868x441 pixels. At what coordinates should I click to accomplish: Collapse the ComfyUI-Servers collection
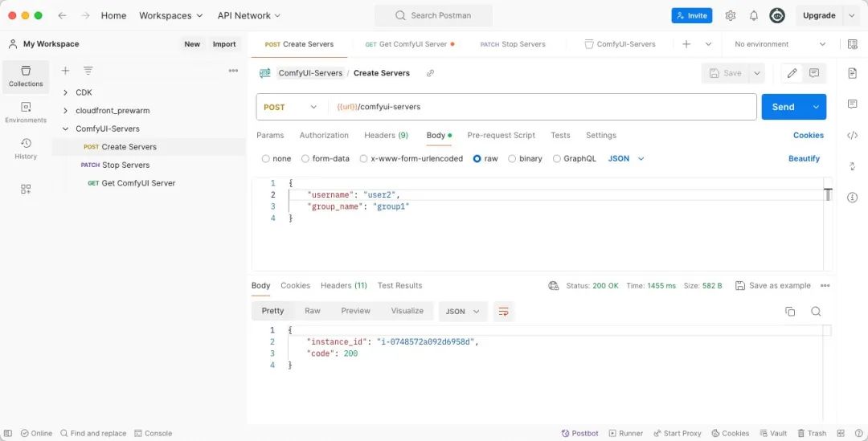(65, 129)
